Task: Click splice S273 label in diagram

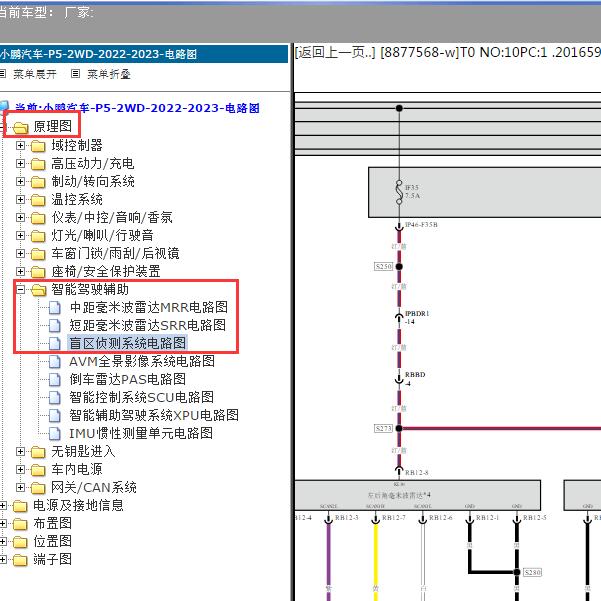Action: pyautogui.click(x=383, y=428)
